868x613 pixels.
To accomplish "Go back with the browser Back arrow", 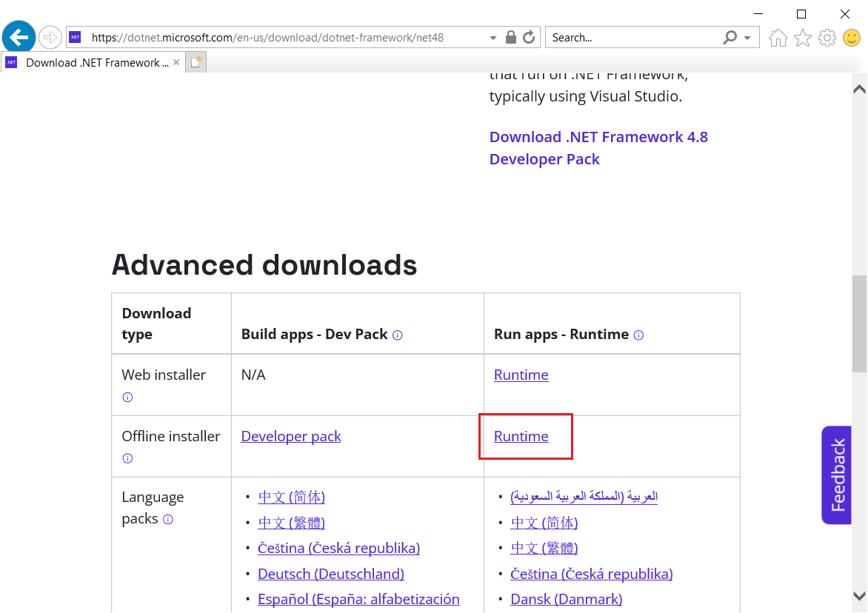I will click(19, 38).
